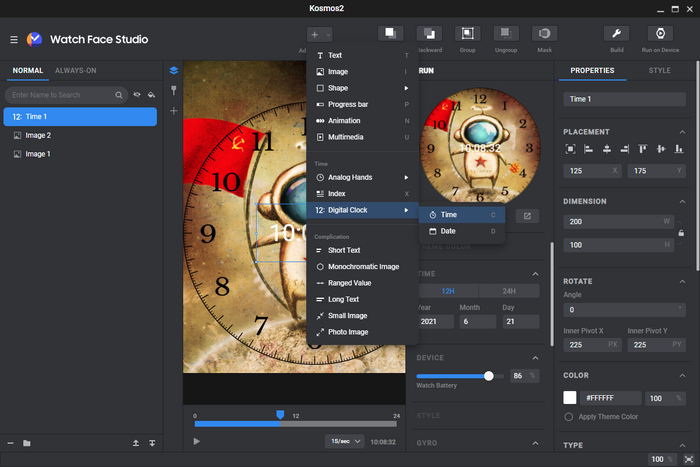The image size is (700, 467).
Task: Open the hamburger main menu
Action: pos(14,40)
